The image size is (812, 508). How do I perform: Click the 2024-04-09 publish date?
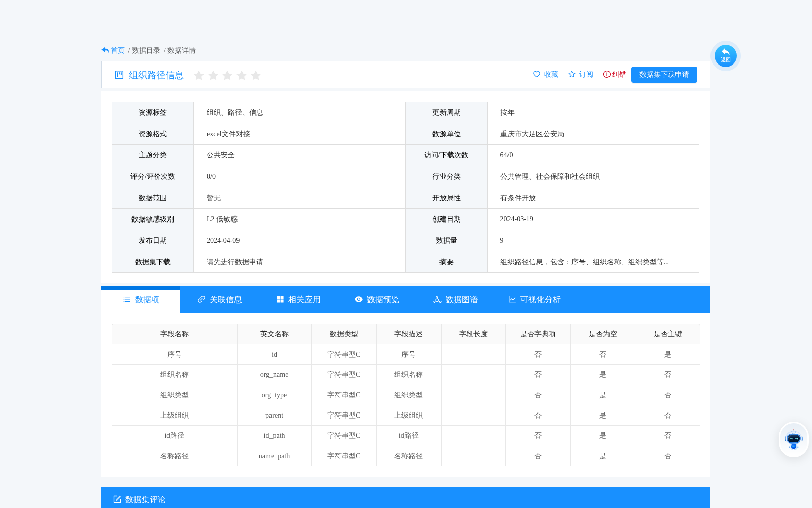(223, 241)
